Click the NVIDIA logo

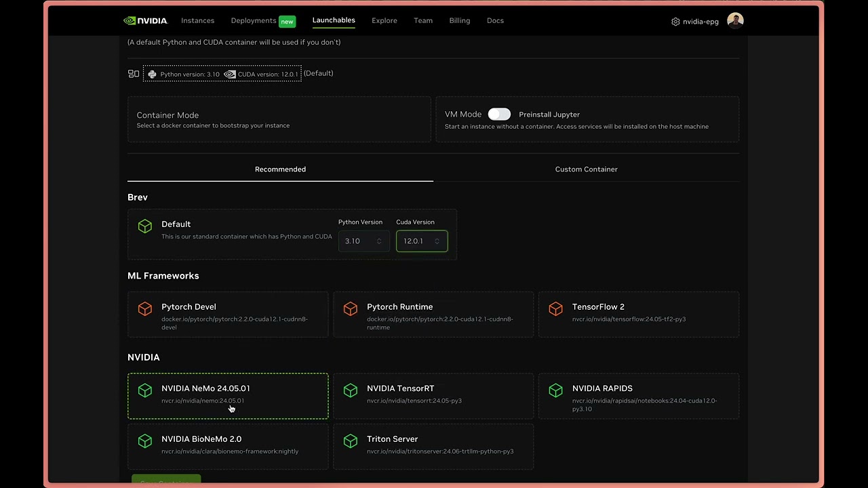coord(145,20)
